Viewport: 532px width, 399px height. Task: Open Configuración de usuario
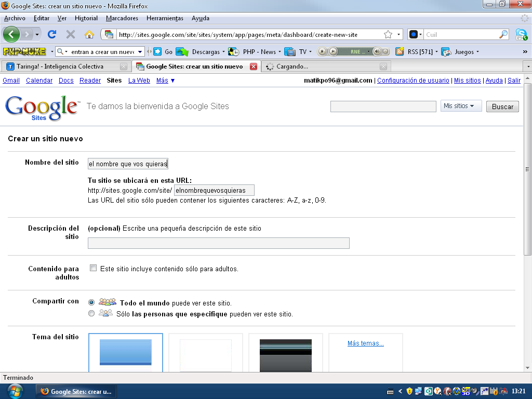pos(413,81)
